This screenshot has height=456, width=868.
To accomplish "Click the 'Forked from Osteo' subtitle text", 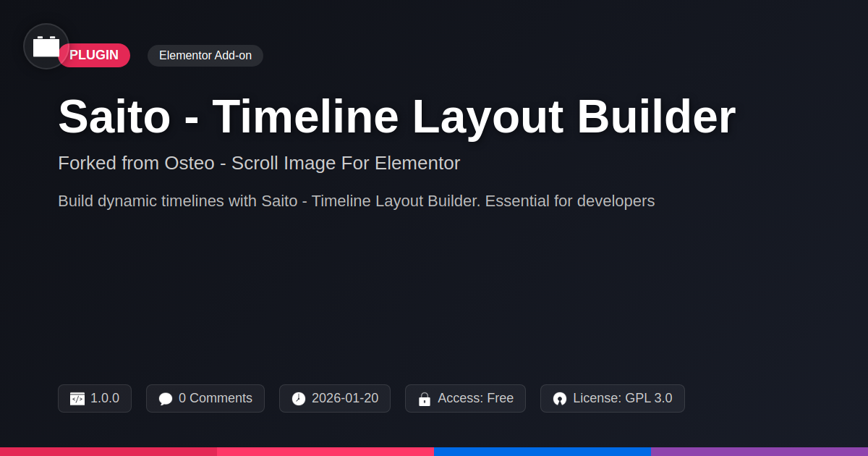I will tap(259, 163).
